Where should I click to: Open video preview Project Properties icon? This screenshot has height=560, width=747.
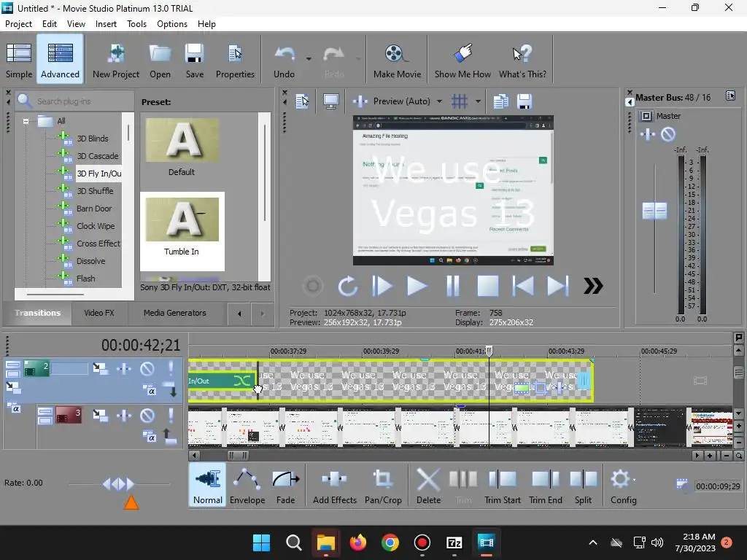pyautogui.click(x=302, y=101)
